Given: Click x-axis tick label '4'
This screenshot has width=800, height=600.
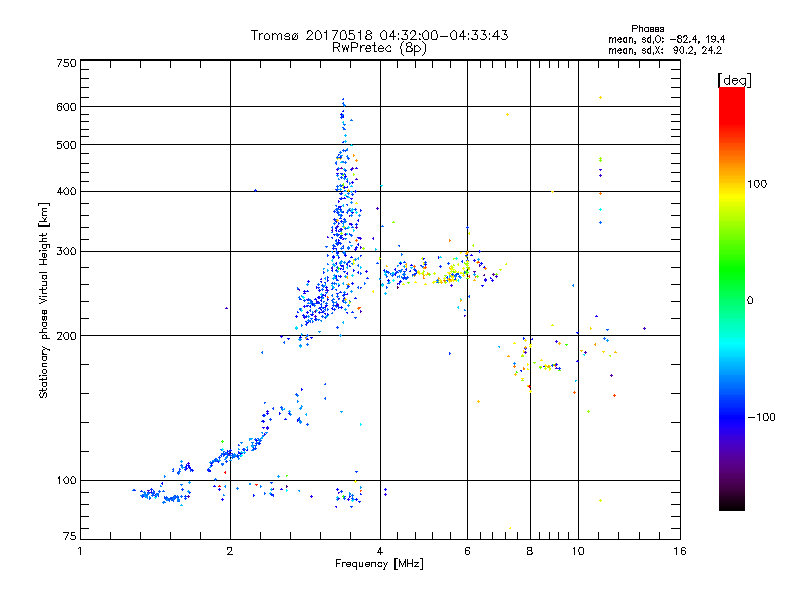Looking at the screenshot, I should click(380, 551).
